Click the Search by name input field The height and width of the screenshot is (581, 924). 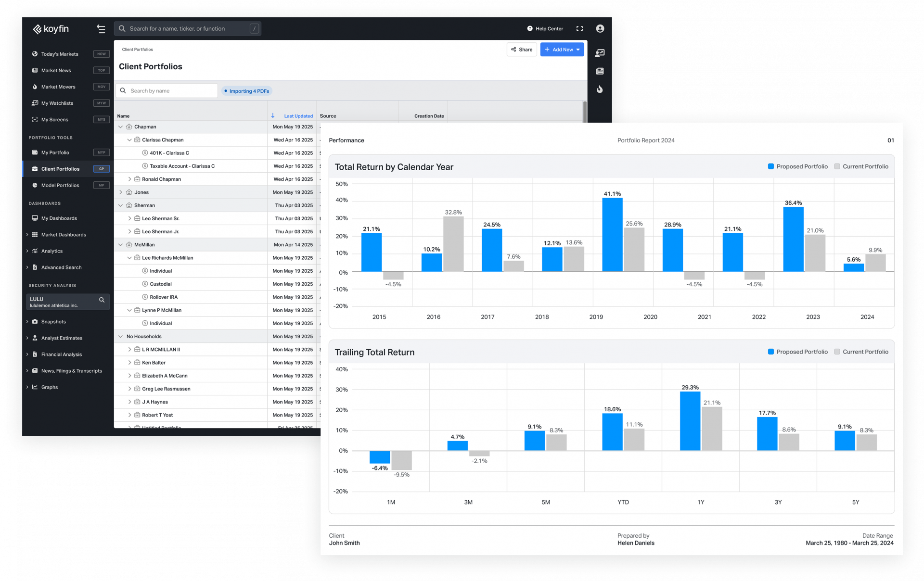(x=167, y=90)
